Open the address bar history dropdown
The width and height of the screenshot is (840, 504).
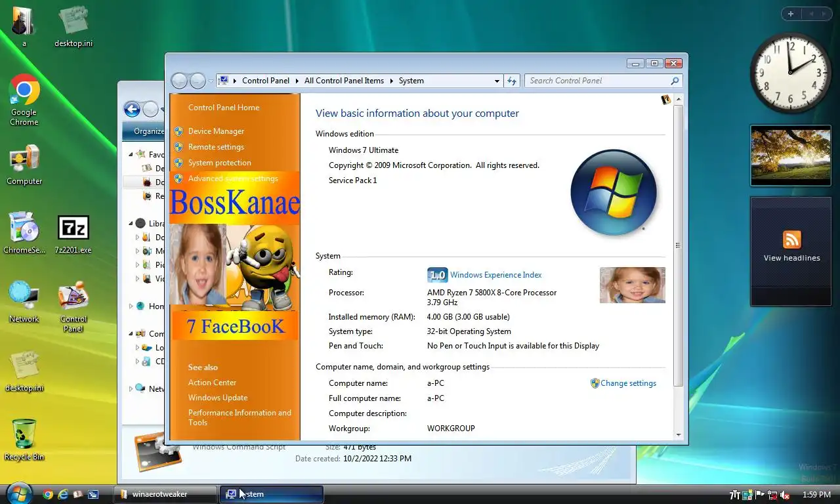click(497, 81)
